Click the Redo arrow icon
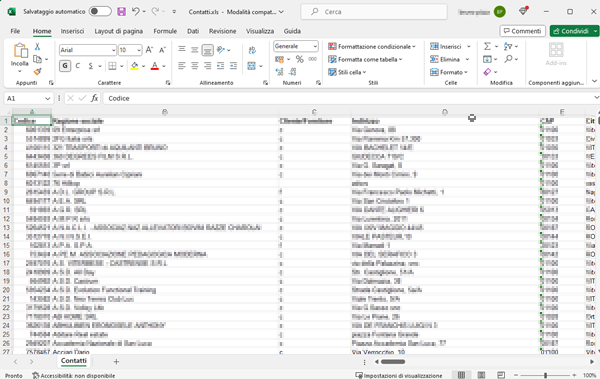This screenshot has height=379, width=600. coord(155,11)
